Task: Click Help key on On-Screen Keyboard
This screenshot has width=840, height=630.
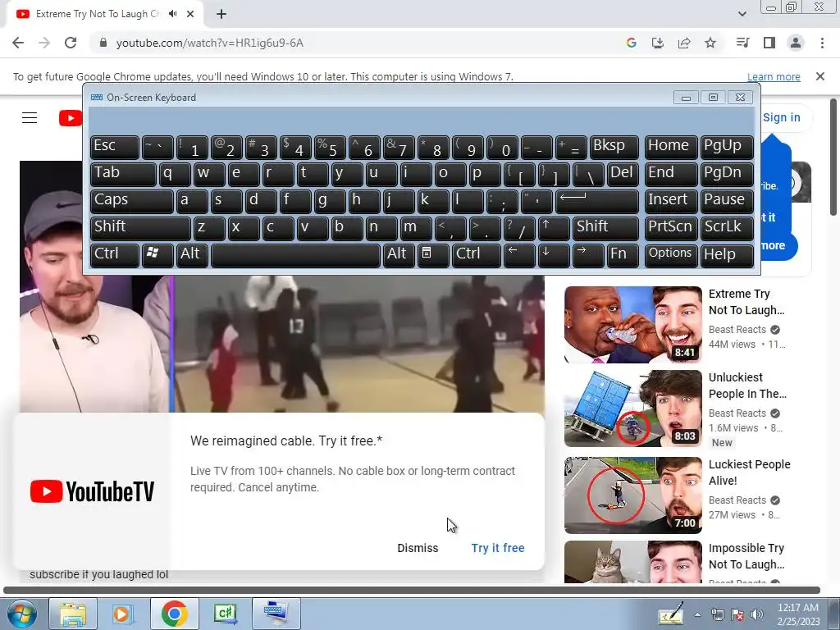Action: [727, 255]
